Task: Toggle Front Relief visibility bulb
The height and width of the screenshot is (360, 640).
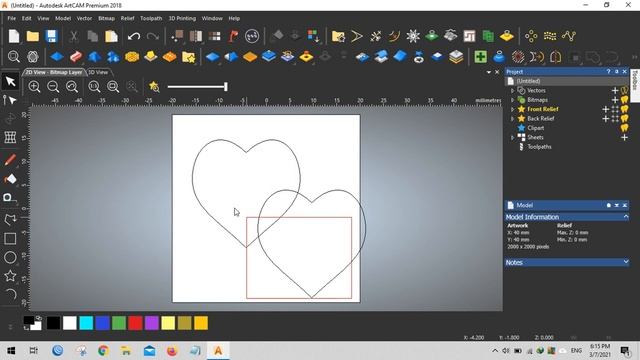Action: pos(624,109)
